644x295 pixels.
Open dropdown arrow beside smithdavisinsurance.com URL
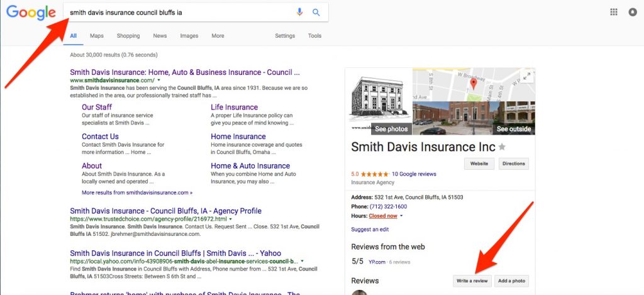pyautogui.click(x=159, y=81)
